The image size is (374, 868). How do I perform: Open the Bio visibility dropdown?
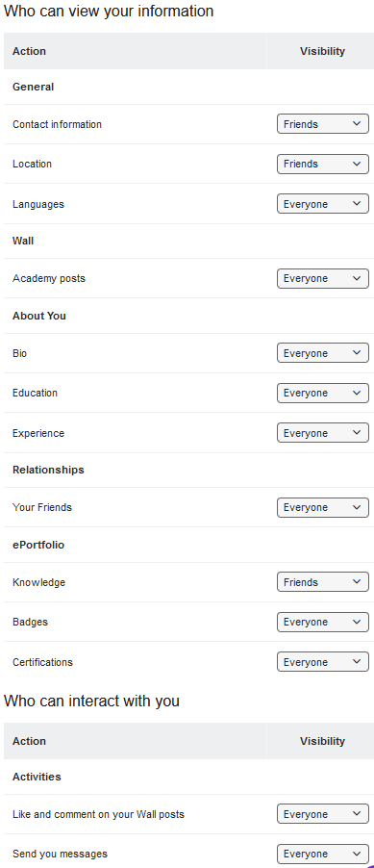(x=322, y=353)
